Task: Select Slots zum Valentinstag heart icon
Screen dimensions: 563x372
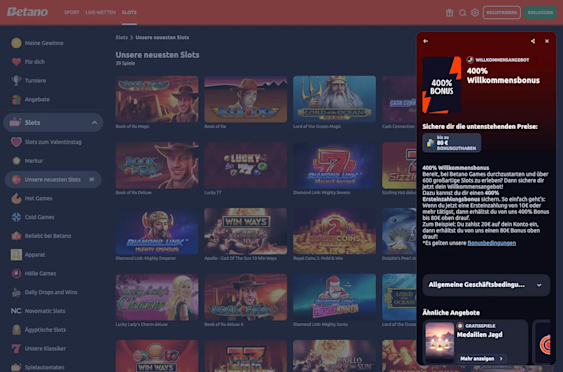Action: point(16,142)
